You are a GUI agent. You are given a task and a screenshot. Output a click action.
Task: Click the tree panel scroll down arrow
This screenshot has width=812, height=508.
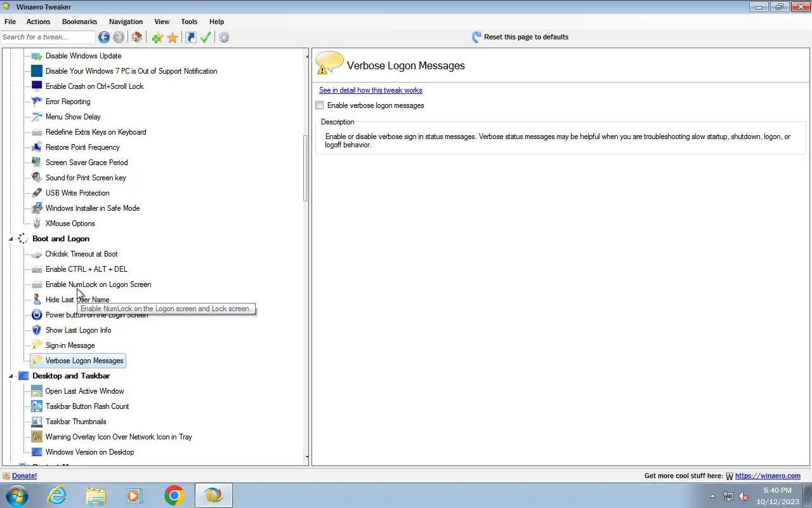point(306,457)
